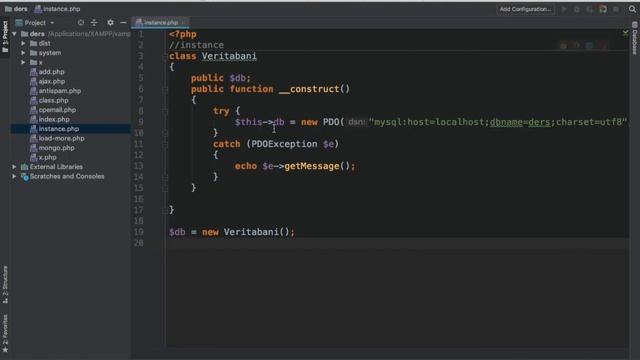This screenshot has height=360, width=640.
Task: Toggle Project tool window side tab
Action: [5, 36]
